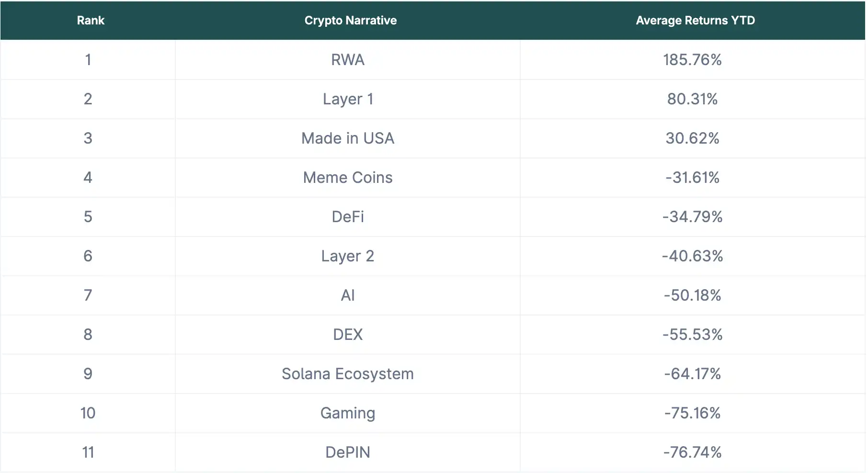The width and height of the screenshot is (868, 473).
Task: Click the Average Returns YTD header
Action: [x=695, y=21]
